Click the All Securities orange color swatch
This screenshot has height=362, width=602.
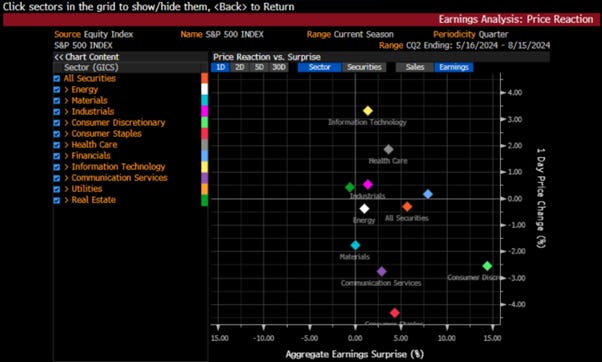(x=205, y=78)
